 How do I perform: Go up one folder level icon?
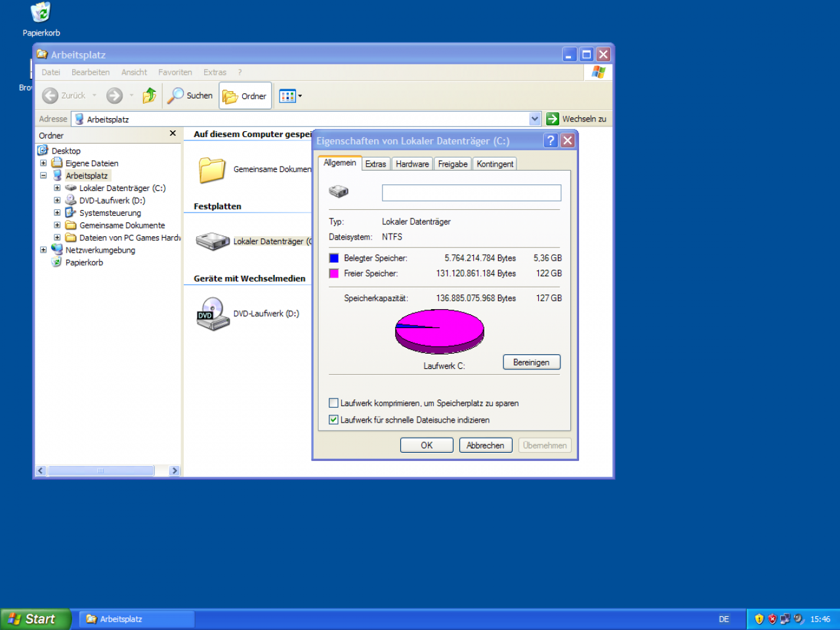coord(150,96)
